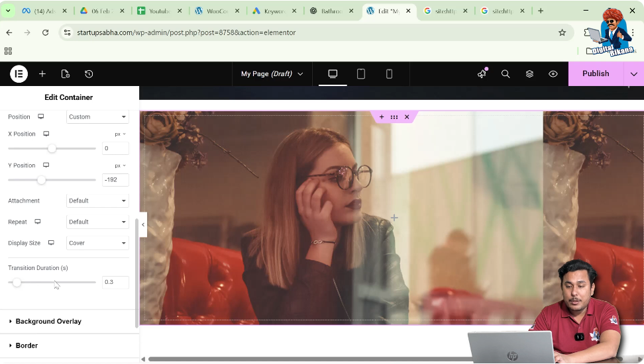The image size is (644, 364).
Task: Click the Elementor AI sparkle icon
Action: click(x=482, y=74)
